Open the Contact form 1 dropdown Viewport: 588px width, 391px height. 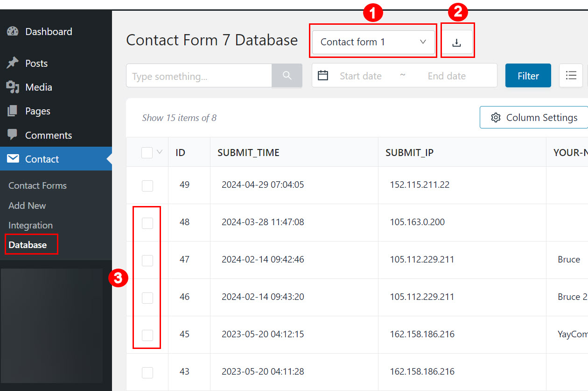click(x=373, y=42)
